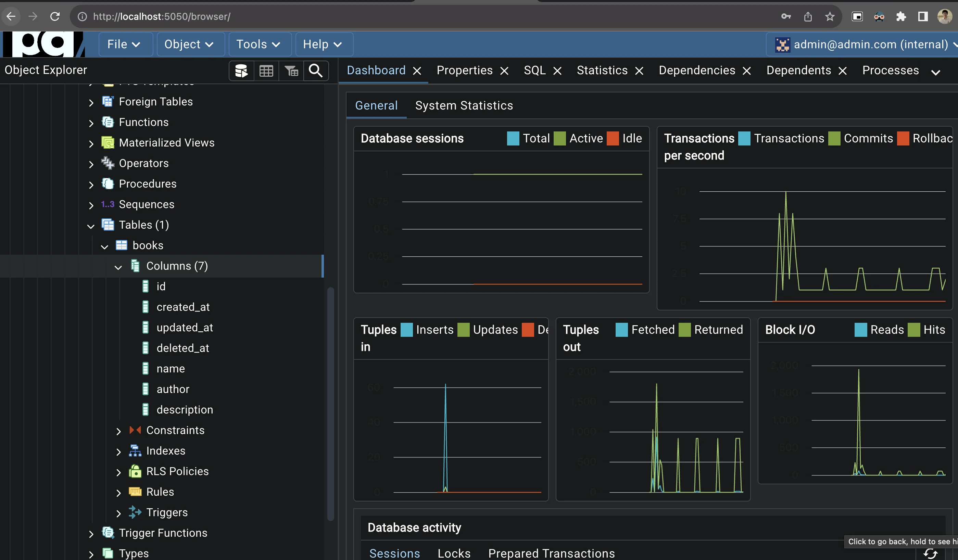Switch to the System Statistics tab

464,105
